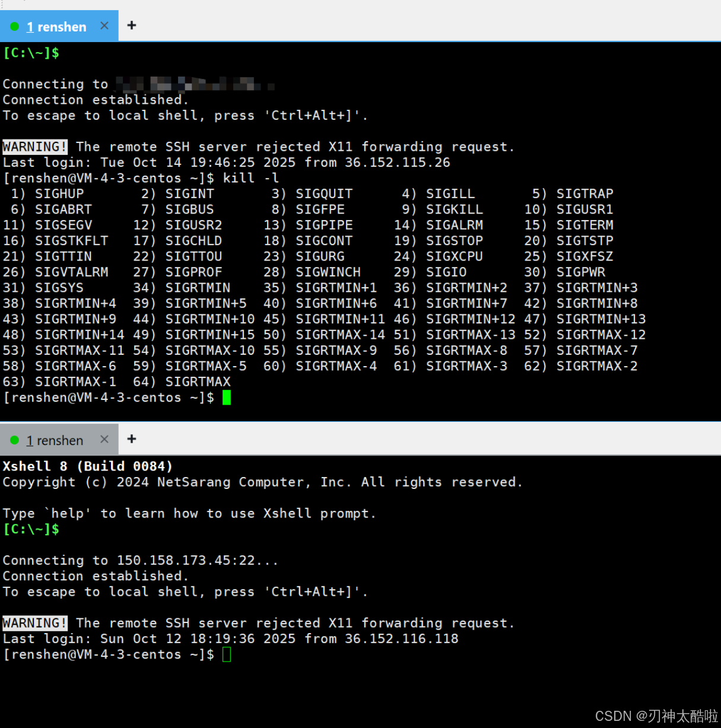This screenshot has width=721, height=728.
Task: Close the top renshen session tab
Action: (104, 26)
